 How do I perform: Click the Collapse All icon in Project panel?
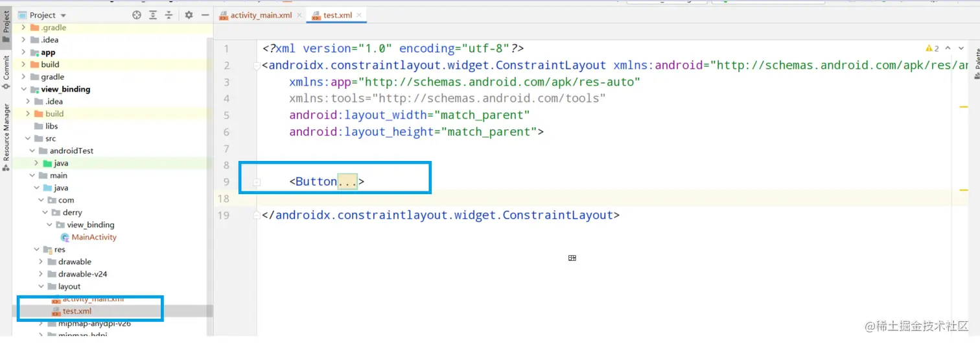[169, 15]
